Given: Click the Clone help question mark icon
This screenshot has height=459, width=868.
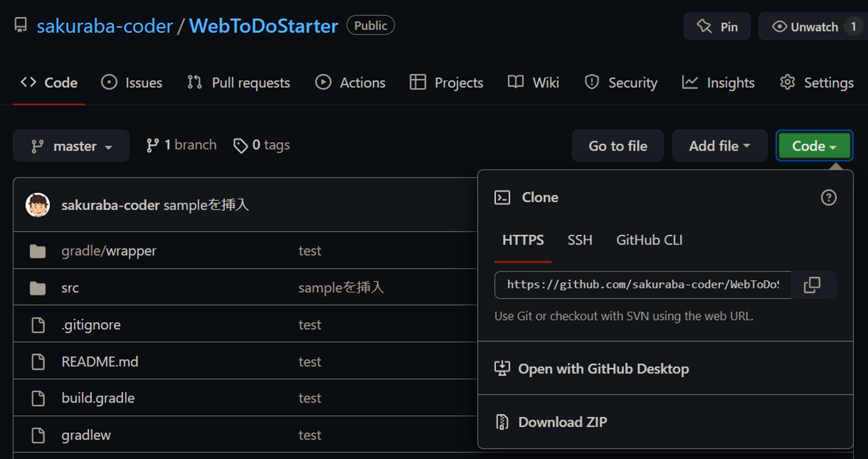Looking at the screenshot, I should pos(828,198).
